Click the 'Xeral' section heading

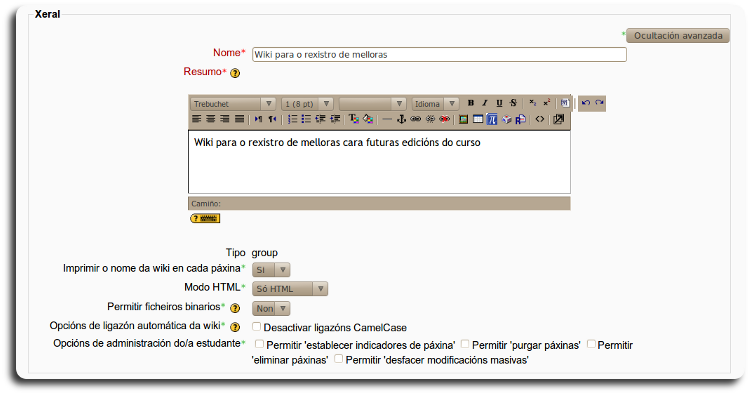47,14
